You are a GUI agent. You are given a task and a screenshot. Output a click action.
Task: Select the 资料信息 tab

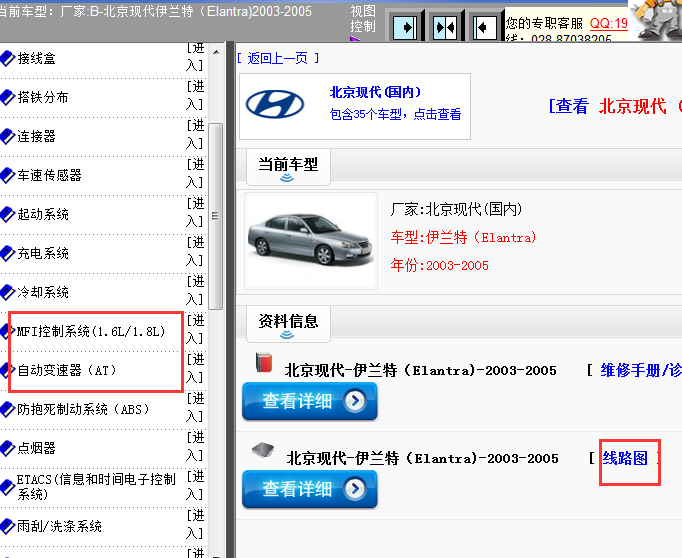point(288,324)
